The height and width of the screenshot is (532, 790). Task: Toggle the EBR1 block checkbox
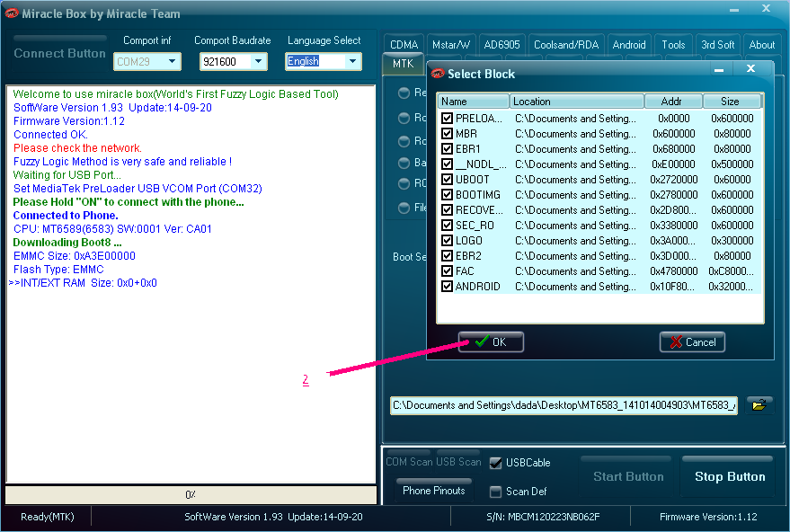click(447, 148)
